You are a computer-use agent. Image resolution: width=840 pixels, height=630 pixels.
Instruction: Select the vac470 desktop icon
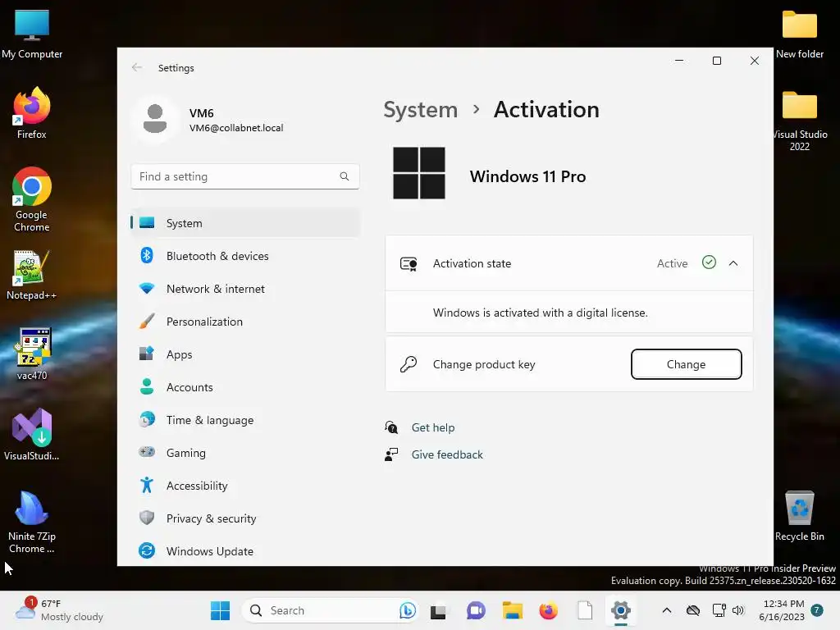[32, 354]
